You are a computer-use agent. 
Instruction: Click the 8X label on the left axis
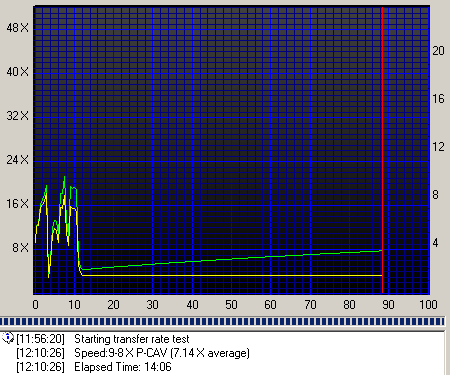tap(21, 248)
